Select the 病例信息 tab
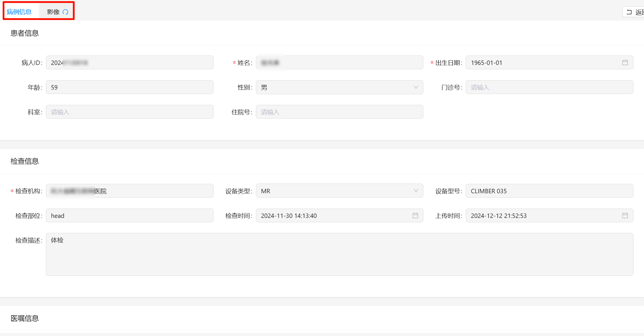This screenshot has width=644, height=336. [19, 12]
